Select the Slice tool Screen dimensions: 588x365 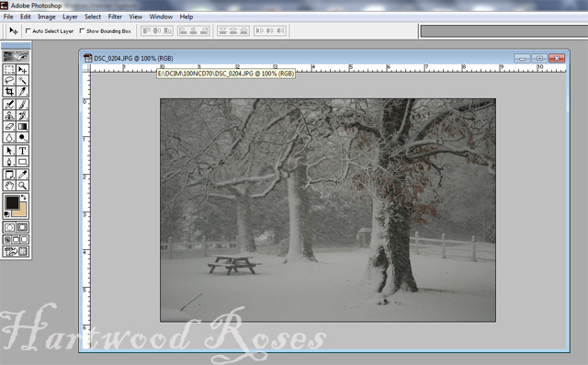(x=22, y=91)
